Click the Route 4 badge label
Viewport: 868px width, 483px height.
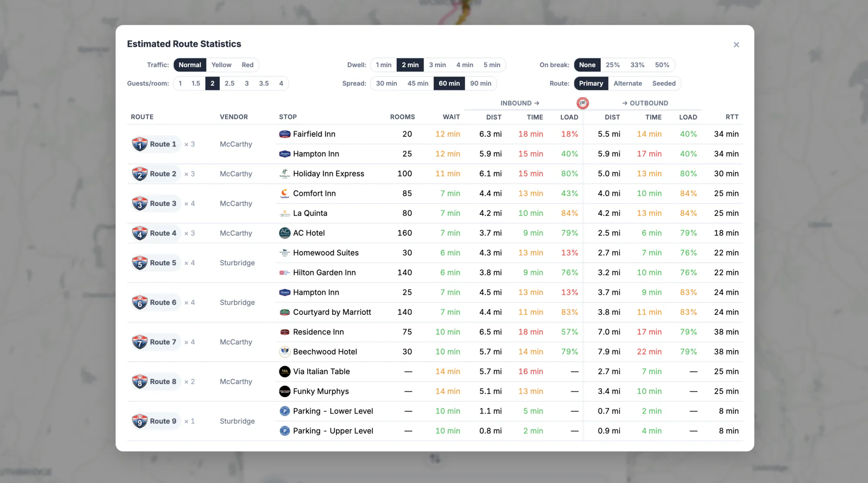(163, 233)
